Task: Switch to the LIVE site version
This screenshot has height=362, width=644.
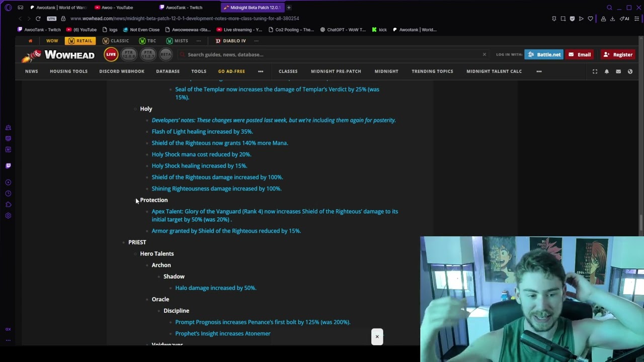Action: click(111, 54)
